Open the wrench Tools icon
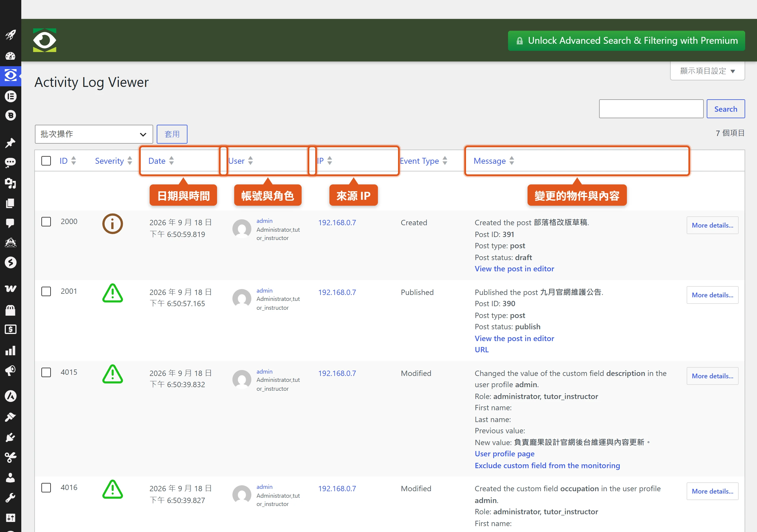Image resolution: width=757 pixels, height=532 pixels. point(11,498)
